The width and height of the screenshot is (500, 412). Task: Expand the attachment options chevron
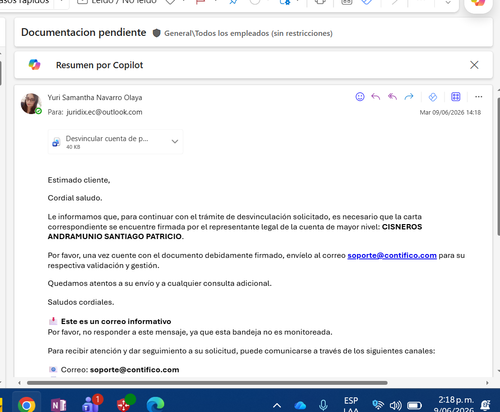(x=175, y=142)
